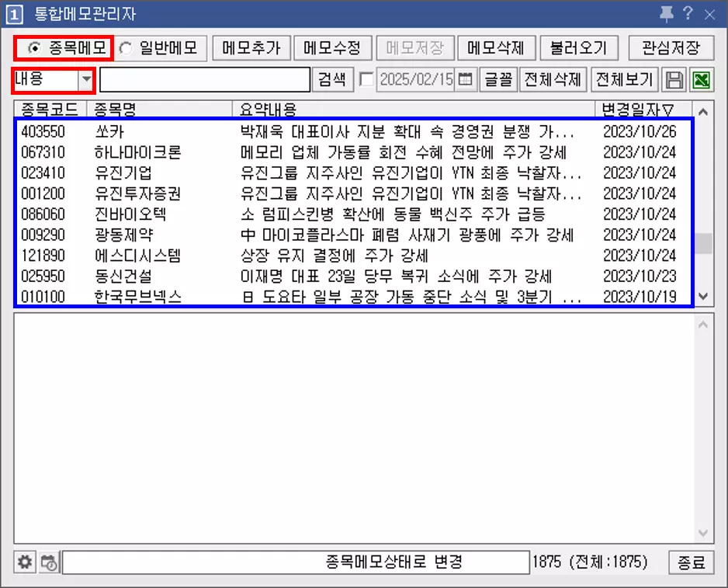Screen dimensions: 728x588
Task: Click stock code 086060
Action: [43, 214]
